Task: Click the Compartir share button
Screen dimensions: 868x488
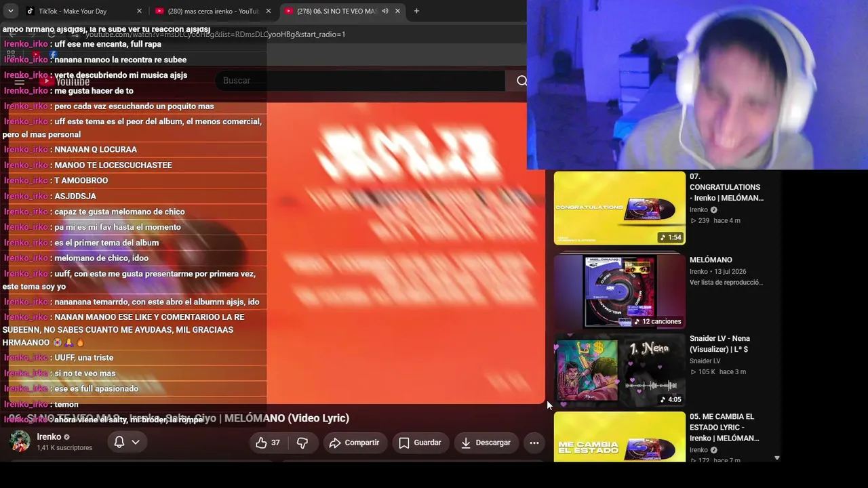Action: pyautogui.click(x=353, y=443)
